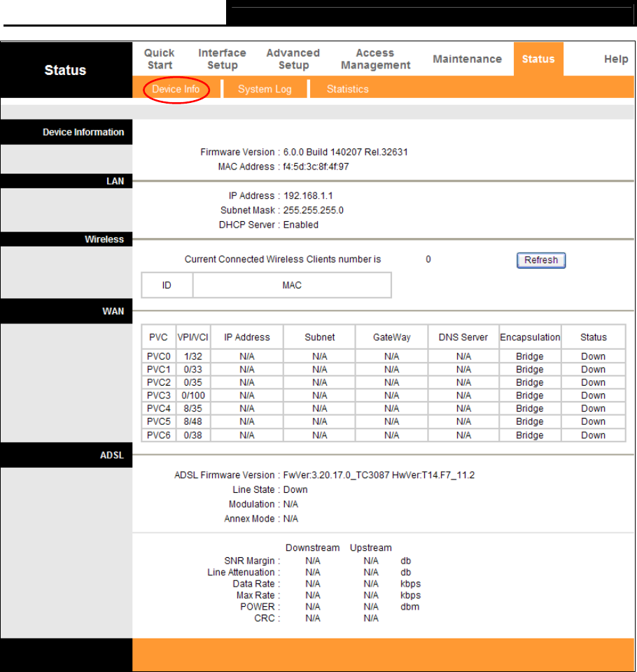Click the Device Information section heading

83,132
